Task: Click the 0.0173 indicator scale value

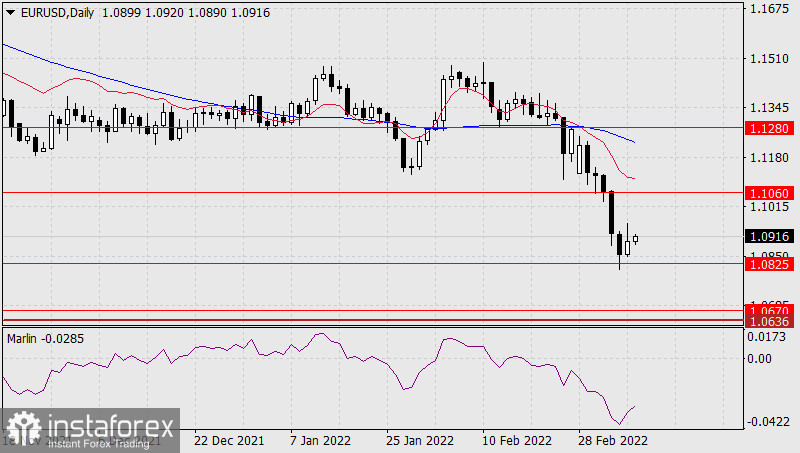Action: (x=766, y=337)
